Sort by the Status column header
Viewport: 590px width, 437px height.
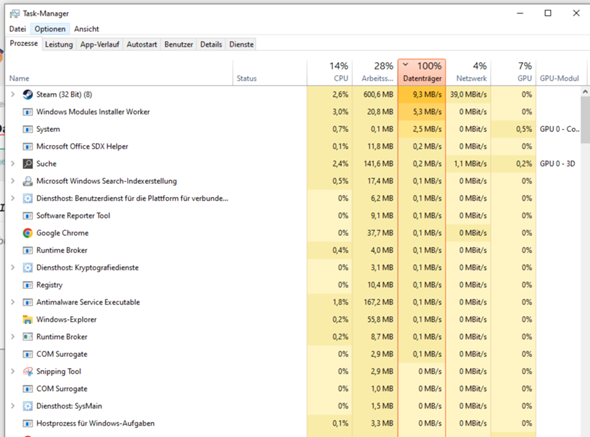pos(269,73)
